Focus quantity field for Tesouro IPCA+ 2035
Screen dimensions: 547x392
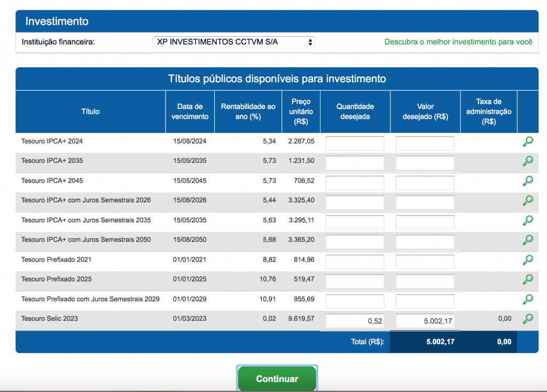click(x=355, y=163)
